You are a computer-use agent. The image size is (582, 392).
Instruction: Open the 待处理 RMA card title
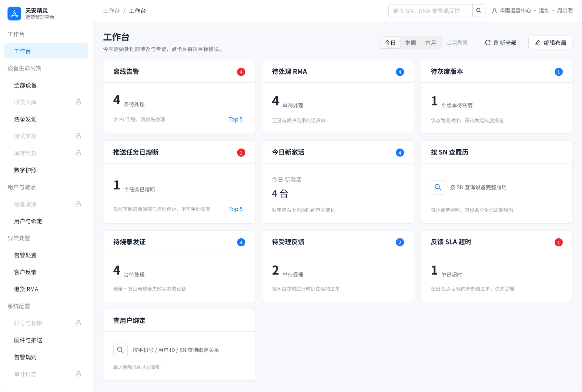point(289,71)
